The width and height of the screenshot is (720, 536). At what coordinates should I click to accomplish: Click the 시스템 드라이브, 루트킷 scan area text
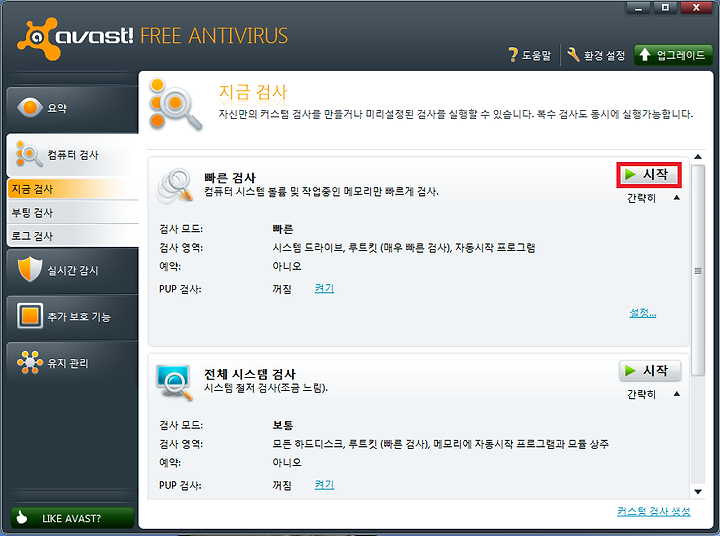pos(404,248)
